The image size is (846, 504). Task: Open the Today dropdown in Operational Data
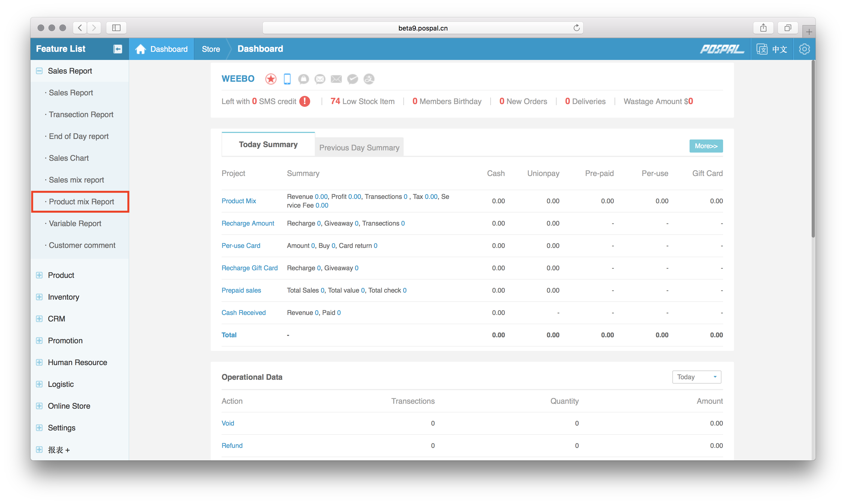697,377
